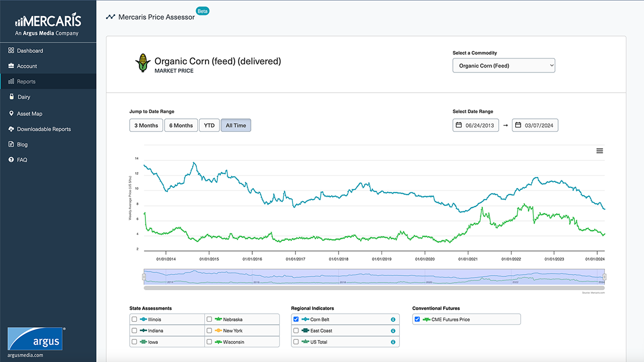
Task: Click the organic corn icon
Action: [x=142, y=63]
